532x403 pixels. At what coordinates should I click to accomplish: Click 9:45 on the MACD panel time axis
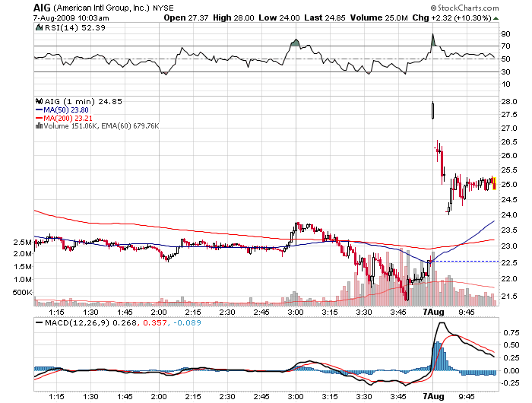coord(467,396)
